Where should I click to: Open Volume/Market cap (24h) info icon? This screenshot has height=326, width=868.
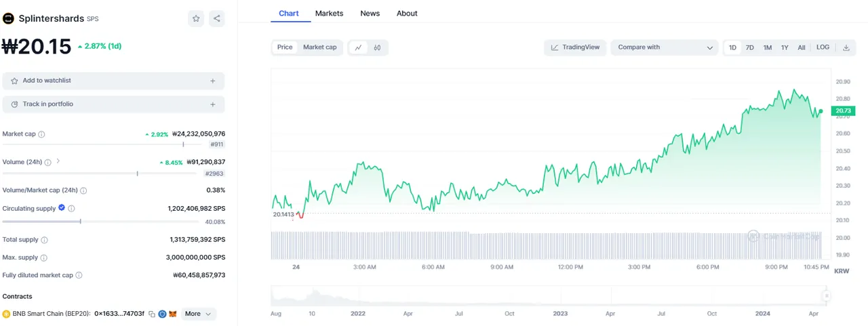83,190
